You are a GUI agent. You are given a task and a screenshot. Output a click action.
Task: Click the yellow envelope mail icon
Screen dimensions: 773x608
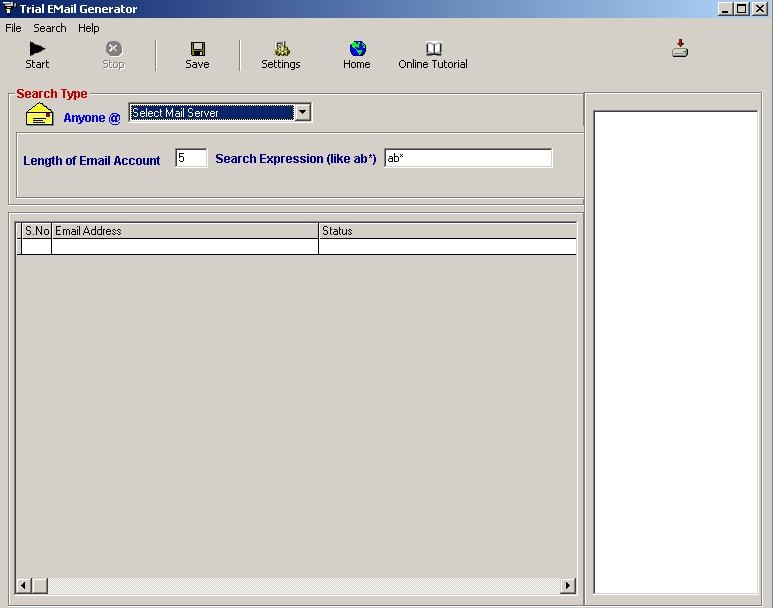[x=39, y=114]
